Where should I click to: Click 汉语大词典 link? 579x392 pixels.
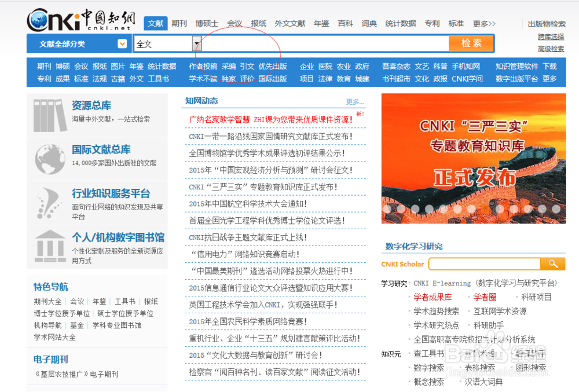(483, 382)
